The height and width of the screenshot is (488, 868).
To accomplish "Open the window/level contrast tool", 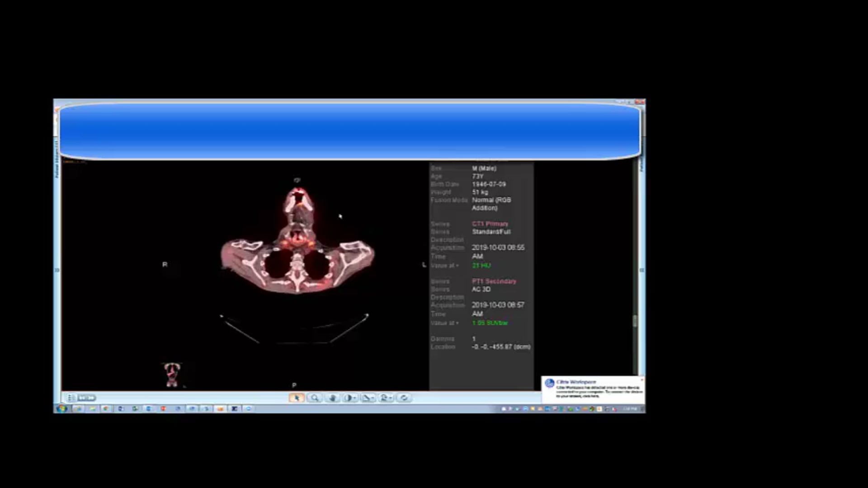I will pos(349,398).
